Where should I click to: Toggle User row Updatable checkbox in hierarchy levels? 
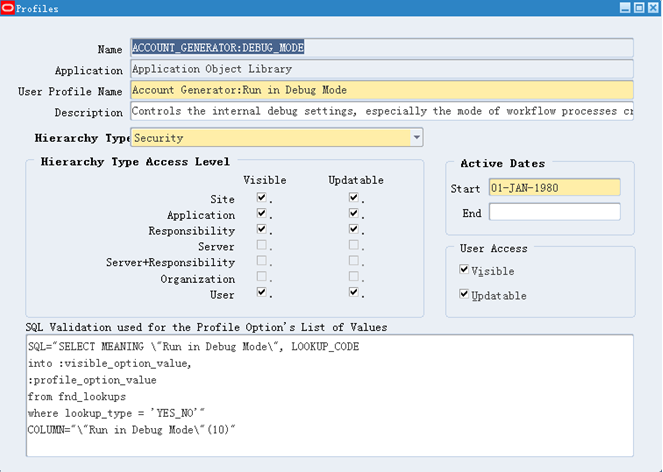click(353, 293)
